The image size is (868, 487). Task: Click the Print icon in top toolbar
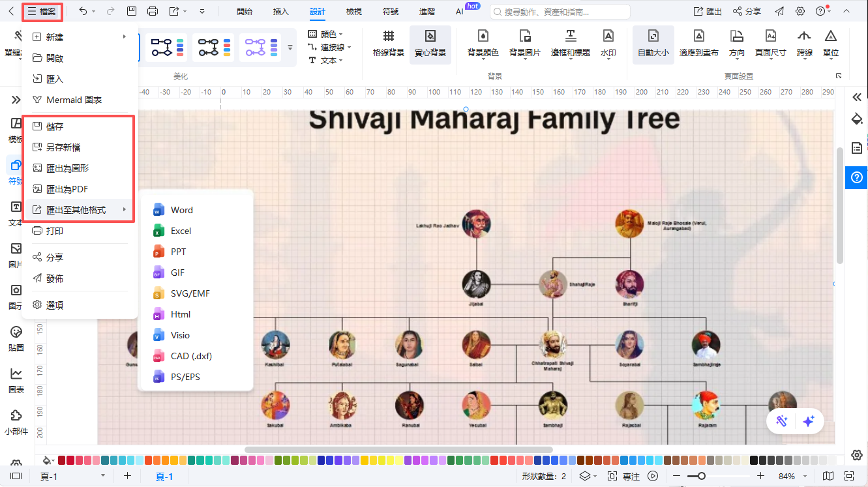tap(153, 11)
